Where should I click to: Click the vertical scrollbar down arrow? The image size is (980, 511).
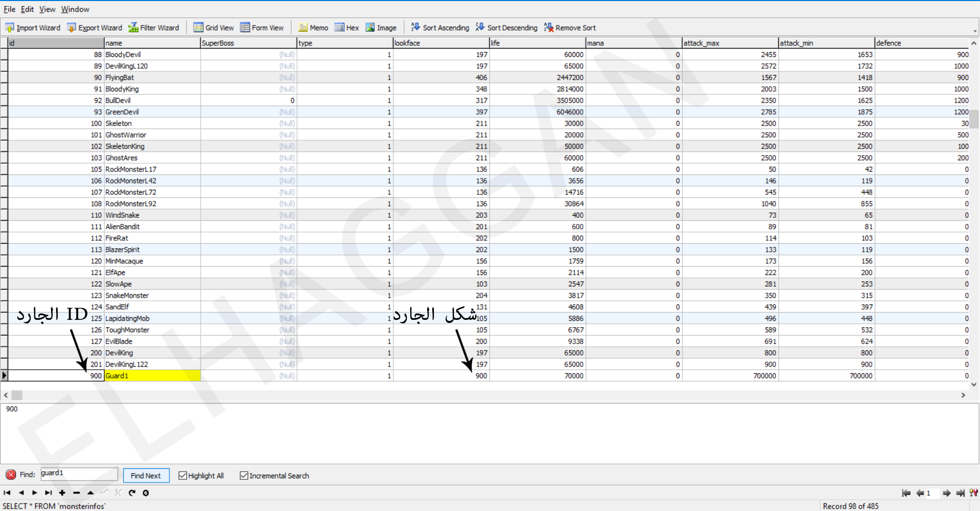point(974,385)
